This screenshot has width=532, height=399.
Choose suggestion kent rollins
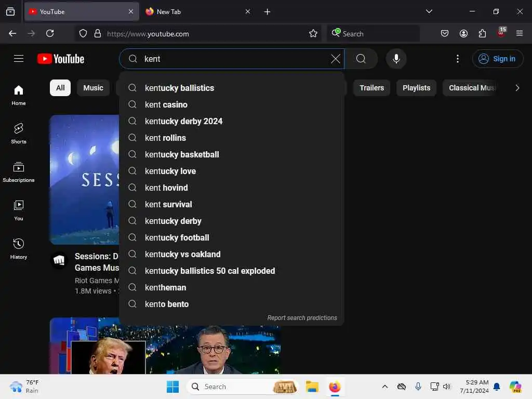point(232,138)
